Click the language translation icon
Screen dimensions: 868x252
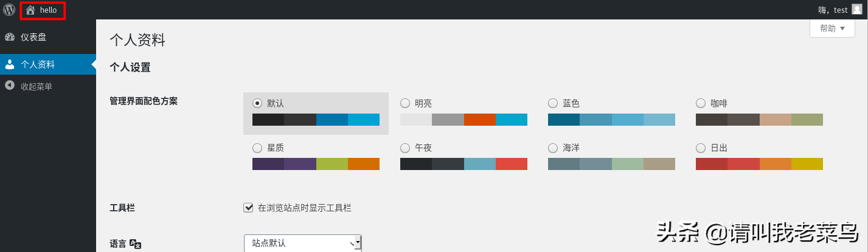[136, 243]
